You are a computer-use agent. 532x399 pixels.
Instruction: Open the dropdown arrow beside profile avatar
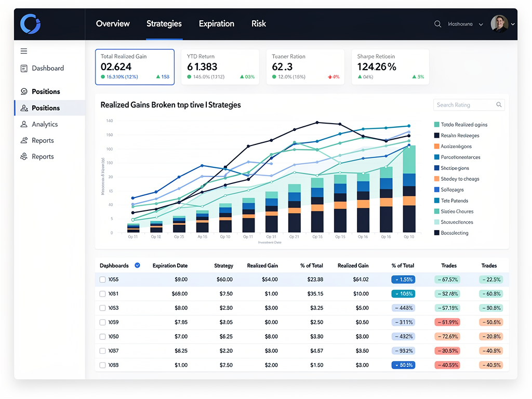click(x=513, y=24)
